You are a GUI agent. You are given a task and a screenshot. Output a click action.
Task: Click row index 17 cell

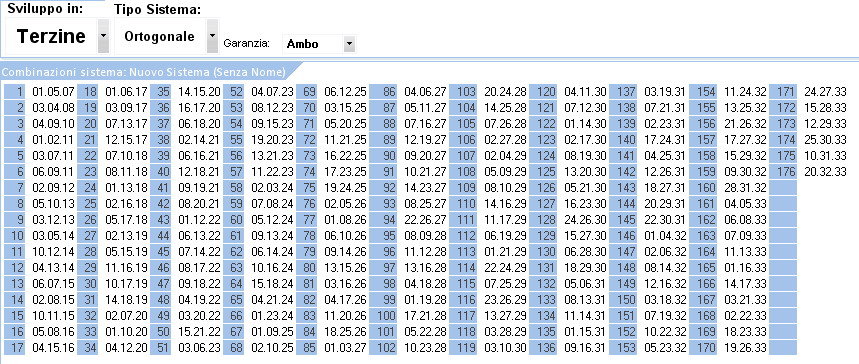click(x=15, y=346)
